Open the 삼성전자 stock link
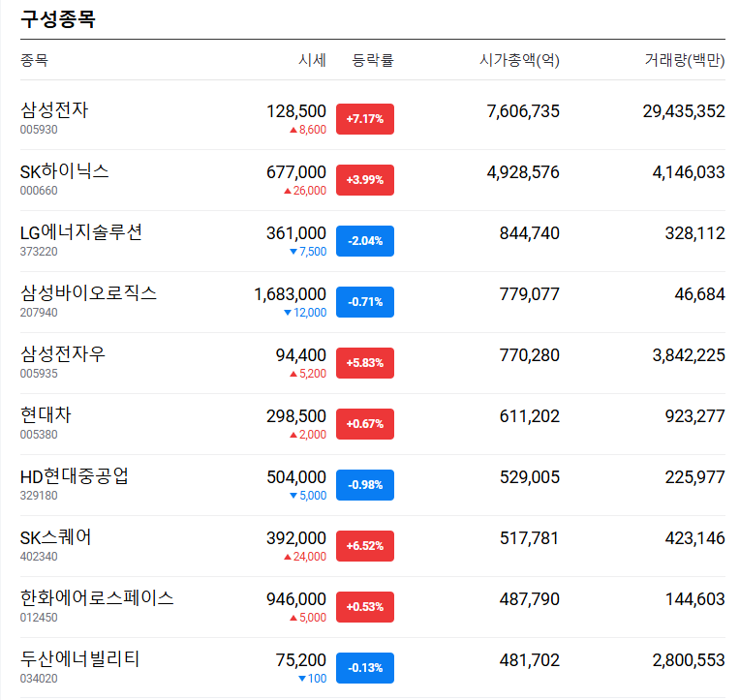 [x=54, y=110]
